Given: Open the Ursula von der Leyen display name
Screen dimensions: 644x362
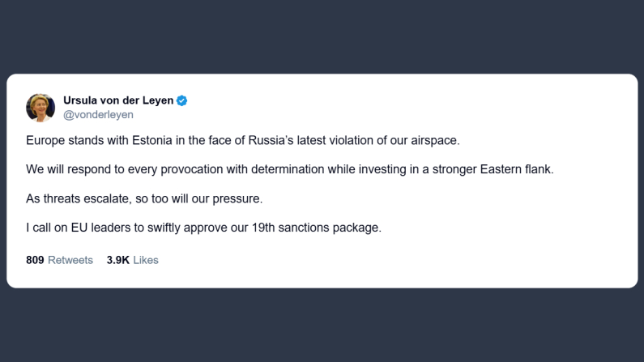Looking at the screenshot, I should point(118,100).
